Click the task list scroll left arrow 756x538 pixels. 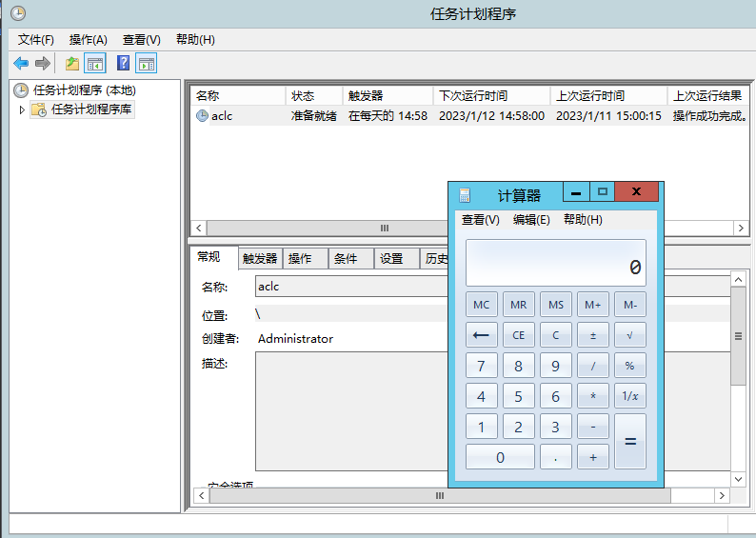point(199,228)
